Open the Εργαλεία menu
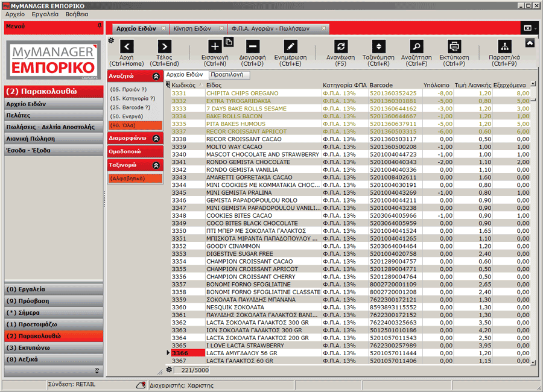 coord(45,14)
